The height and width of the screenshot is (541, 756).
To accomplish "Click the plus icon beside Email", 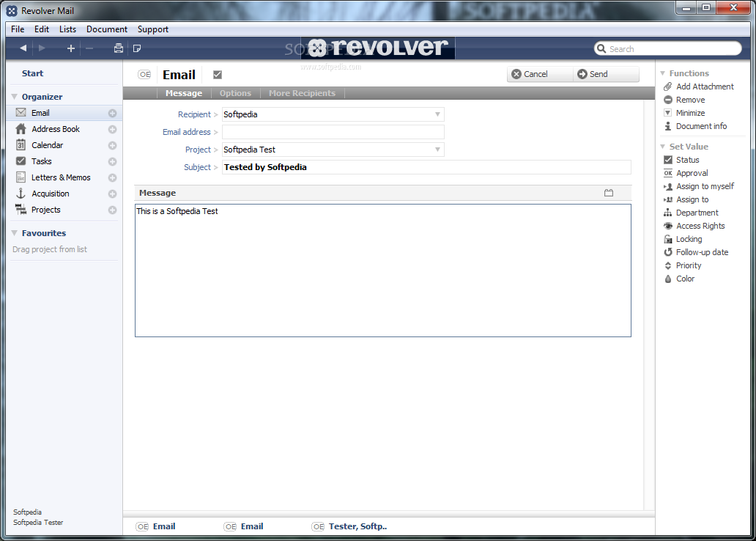I will (112, 114).
